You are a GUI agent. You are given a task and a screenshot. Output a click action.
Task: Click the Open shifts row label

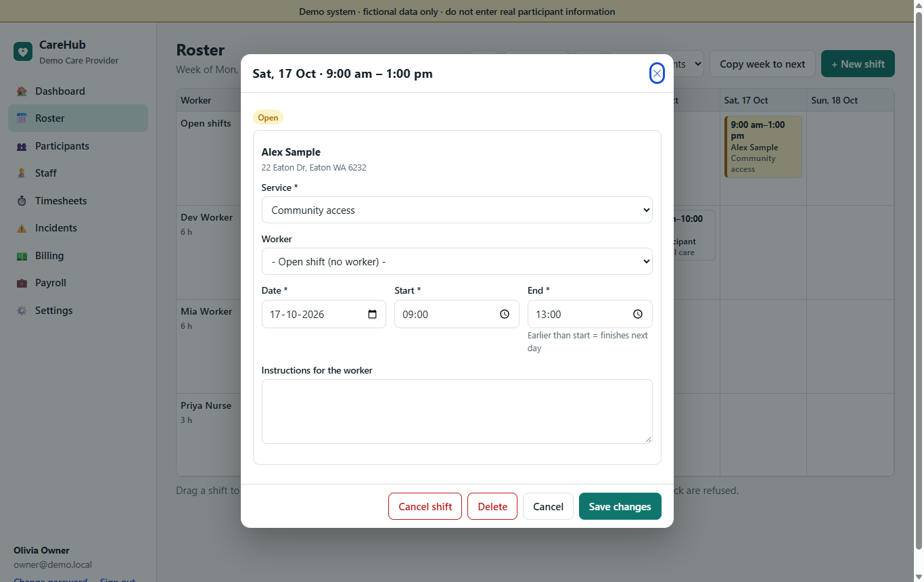coord(206,123)
